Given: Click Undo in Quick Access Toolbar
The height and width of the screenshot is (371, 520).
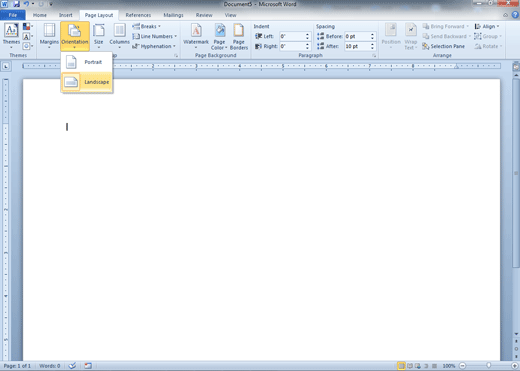Looking at the screenshot, I should point(26,4).
